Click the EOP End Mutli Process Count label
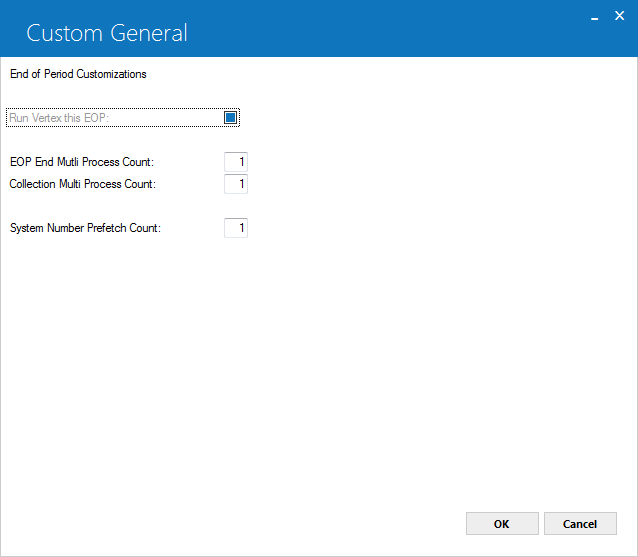The width and height of the screenshot is (638, 557). pos(82,162)
